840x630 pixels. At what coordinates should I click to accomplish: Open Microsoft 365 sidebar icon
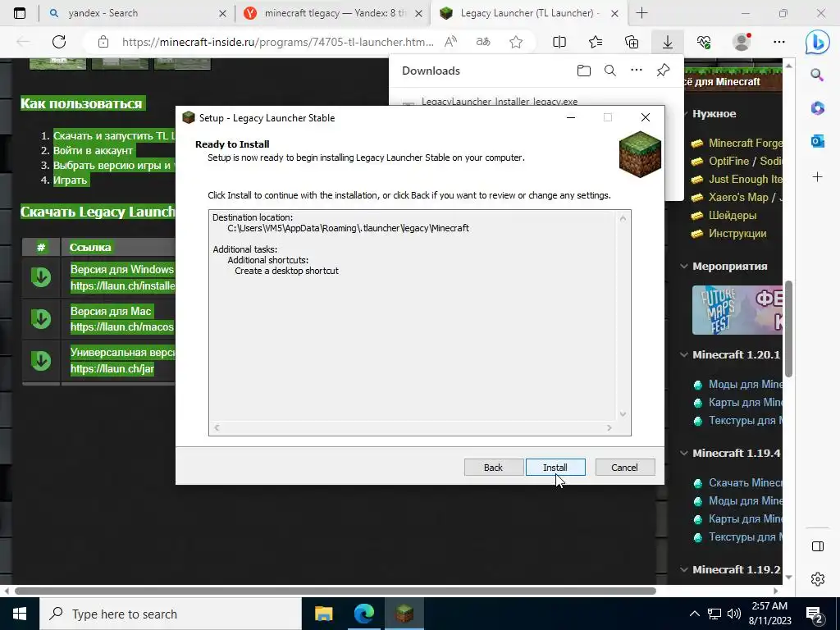point(818,108)
